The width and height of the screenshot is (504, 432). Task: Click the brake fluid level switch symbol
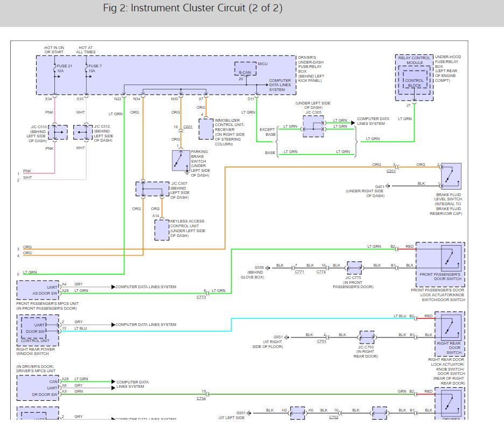coord(451,176)
